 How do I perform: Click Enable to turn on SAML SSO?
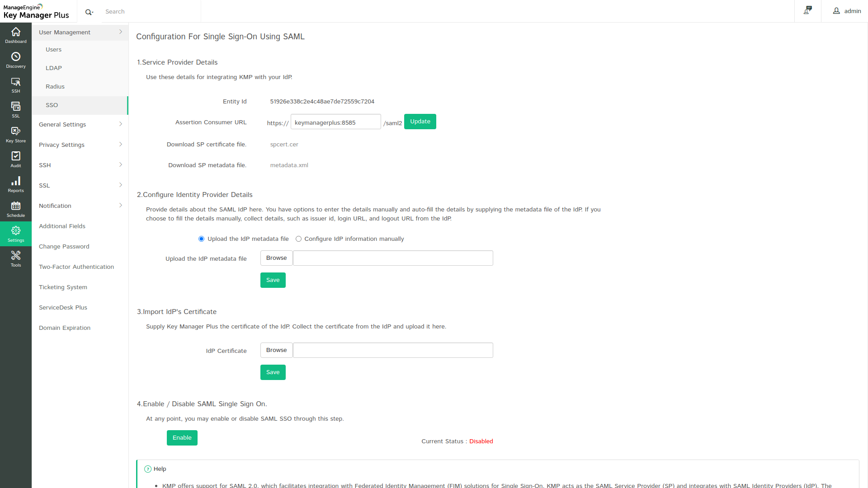[x=182, y=437]
